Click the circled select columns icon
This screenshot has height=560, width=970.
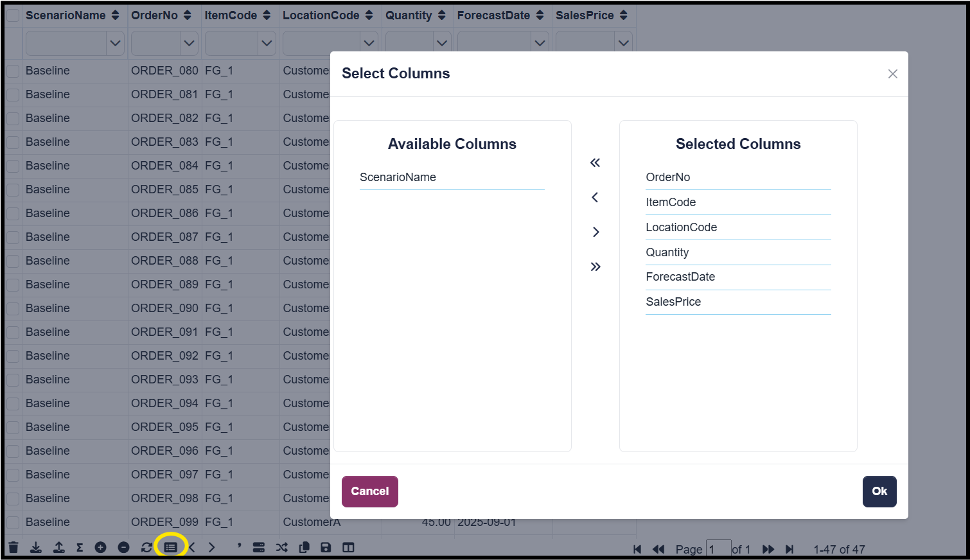[172, 547]
